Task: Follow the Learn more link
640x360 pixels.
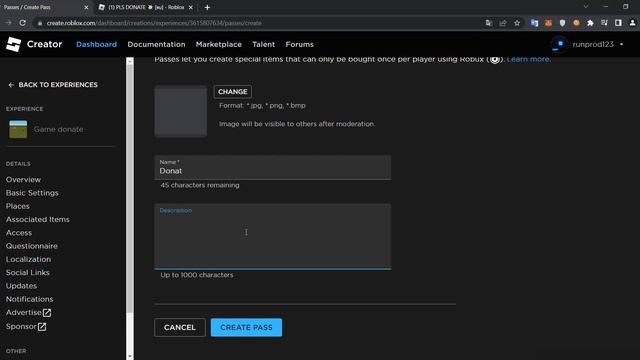Action: click(x=529, y=59)
